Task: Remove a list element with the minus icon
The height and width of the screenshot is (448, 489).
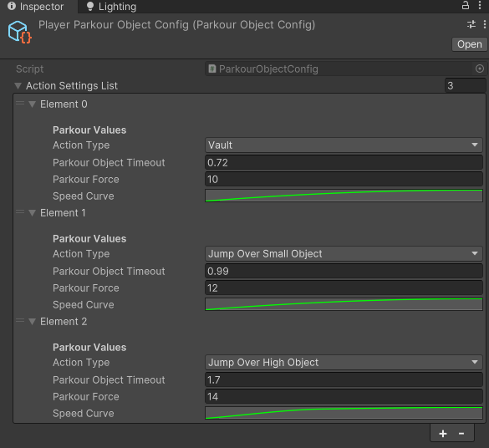Action: pyautogui.click(x=461, y=433)
